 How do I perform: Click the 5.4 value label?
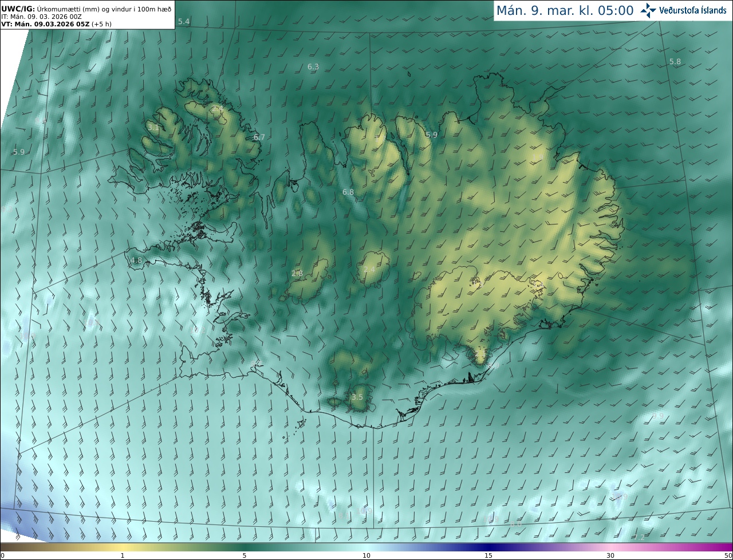pos(184,21)
